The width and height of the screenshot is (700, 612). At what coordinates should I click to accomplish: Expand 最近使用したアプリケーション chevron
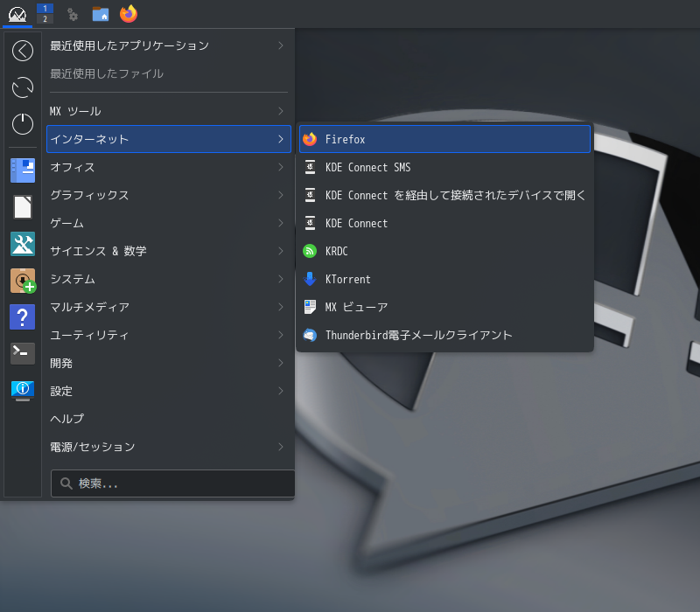click(x=280, y=45)
